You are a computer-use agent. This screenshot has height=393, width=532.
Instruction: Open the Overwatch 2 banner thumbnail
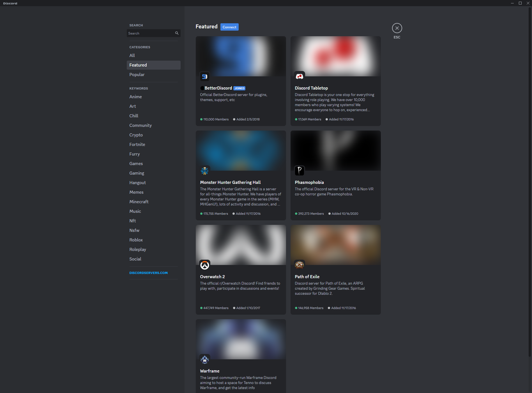click(x=241, y=245)
